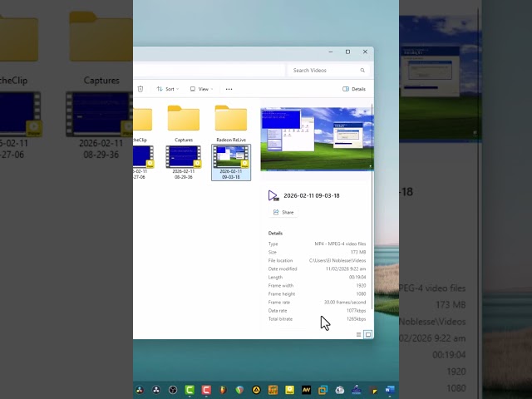The height and width of the screenshot is (399, 532).
Task: Click the Size value 173 MB
Action: click(358, 252)
